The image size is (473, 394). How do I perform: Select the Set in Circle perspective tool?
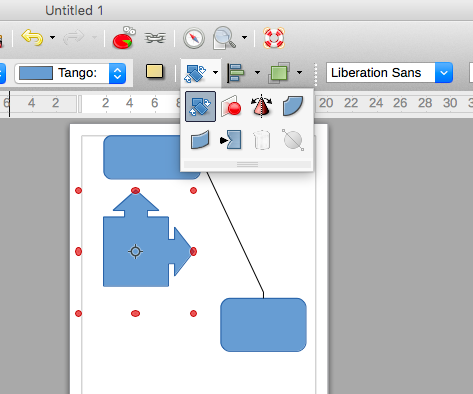coord(293,106)
